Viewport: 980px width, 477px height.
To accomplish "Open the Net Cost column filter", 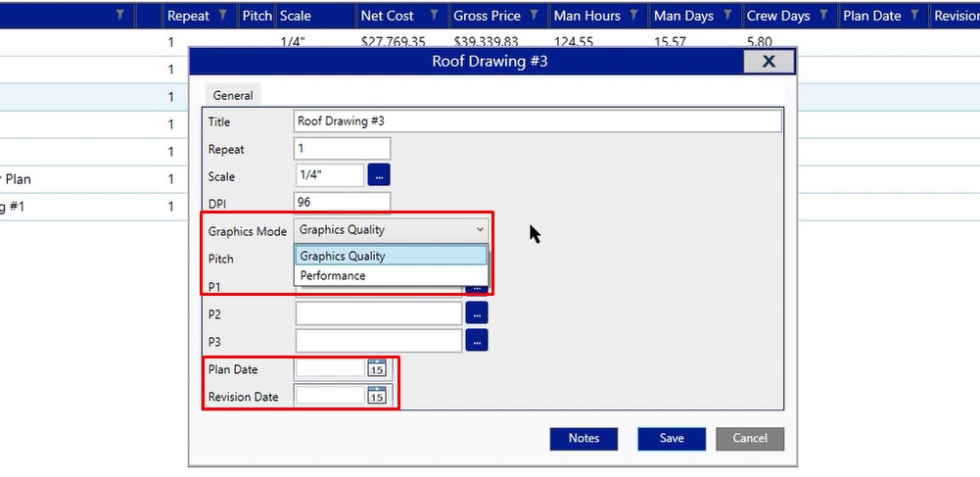I will 434,16.
